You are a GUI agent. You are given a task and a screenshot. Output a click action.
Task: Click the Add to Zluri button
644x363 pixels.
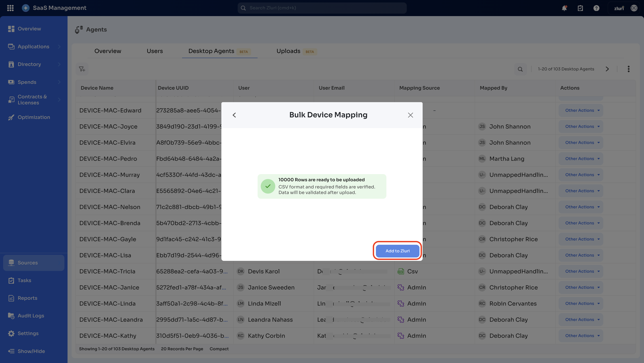point(398,251)
